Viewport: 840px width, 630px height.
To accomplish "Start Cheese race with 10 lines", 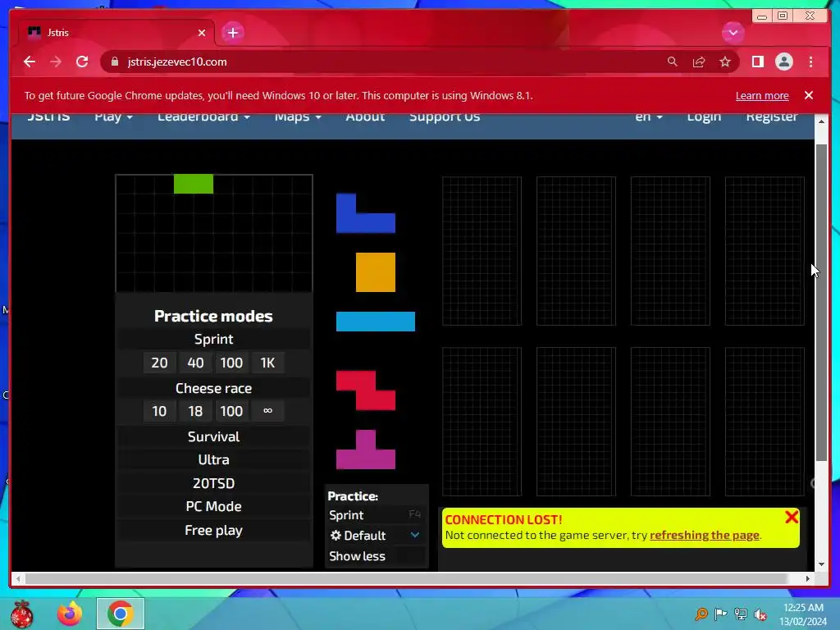I will (159, 411).
